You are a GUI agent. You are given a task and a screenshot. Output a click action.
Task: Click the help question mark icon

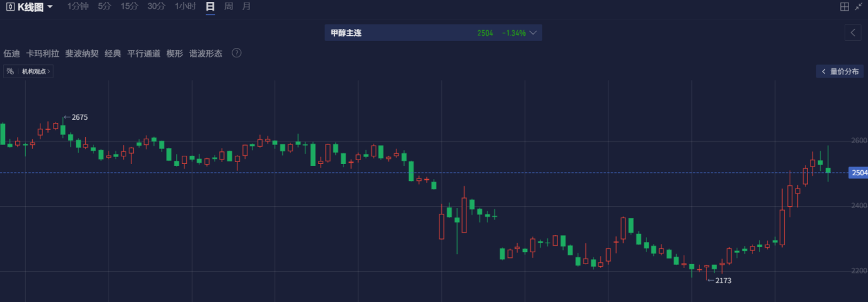237,53
